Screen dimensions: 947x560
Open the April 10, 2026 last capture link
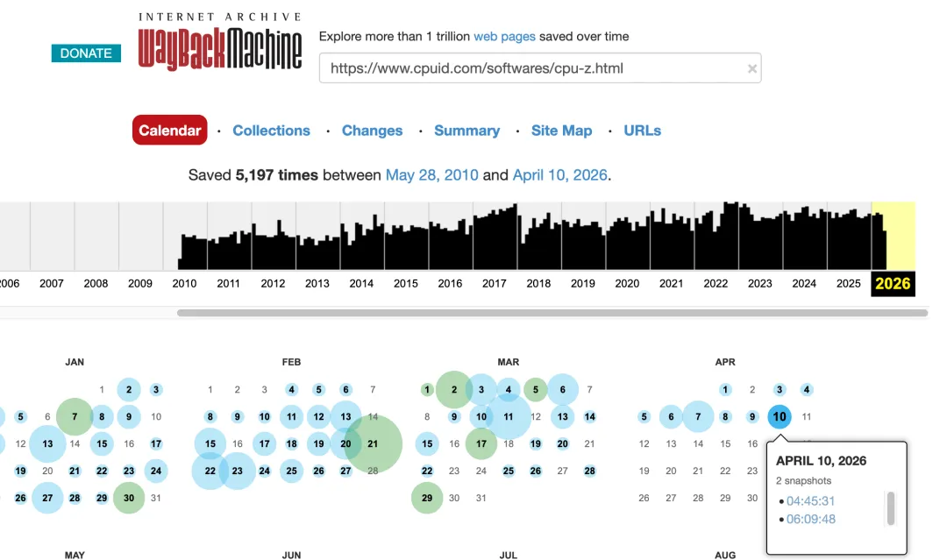(x=559, y=175)
